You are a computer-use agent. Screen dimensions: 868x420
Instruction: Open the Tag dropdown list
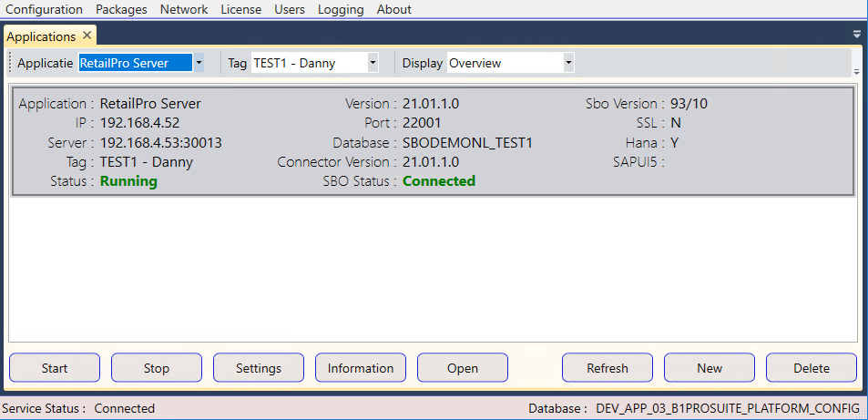(x=373, y=63)
